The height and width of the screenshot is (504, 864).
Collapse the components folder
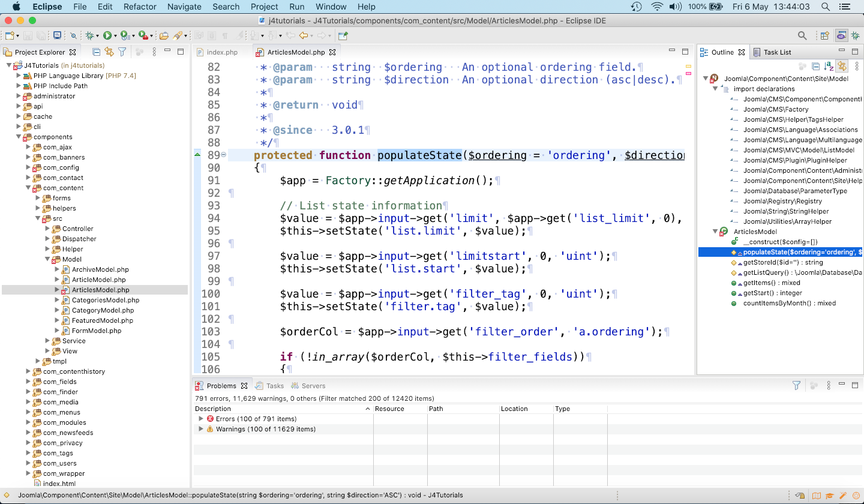click(18, 137)
